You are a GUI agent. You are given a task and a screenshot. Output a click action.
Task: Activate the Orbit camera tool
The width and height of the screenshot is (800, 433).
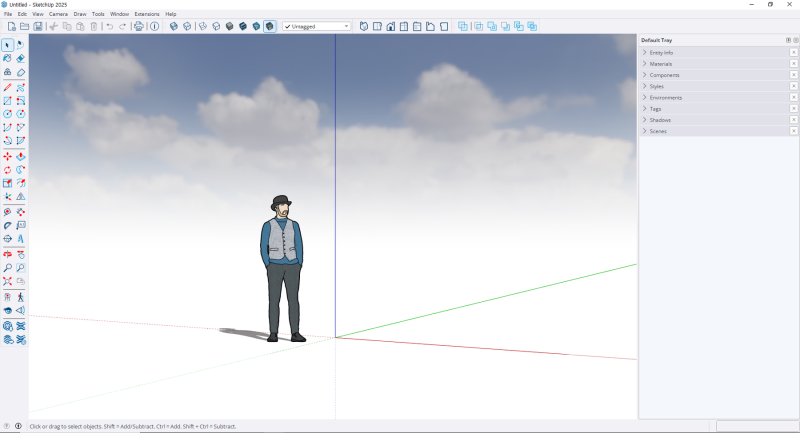[x=7, y=254]
